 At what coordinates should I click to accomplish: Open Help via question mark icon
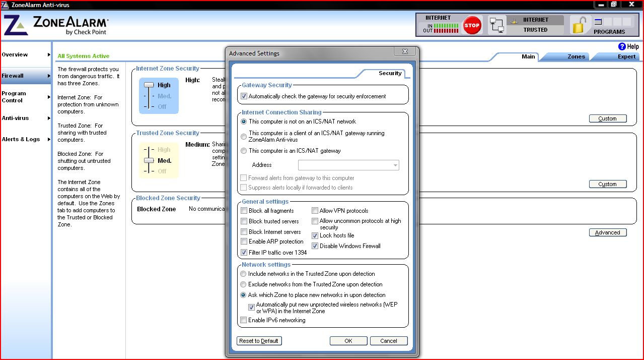[x=622, y=46]
